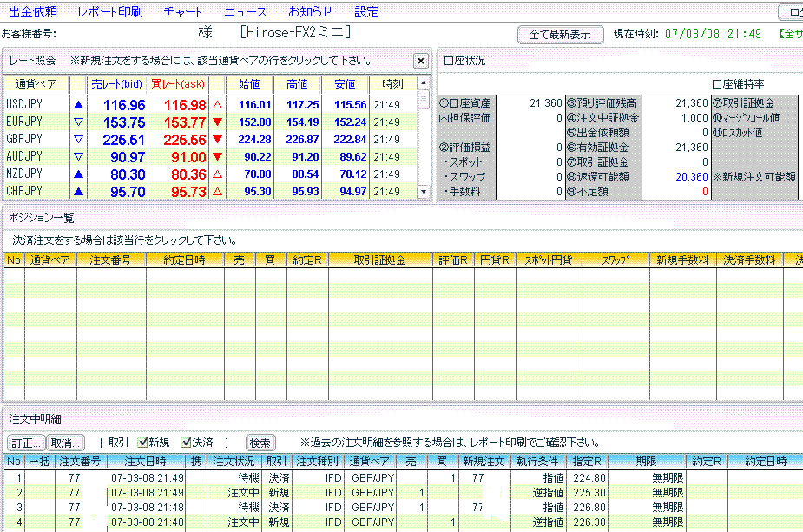The height and width of the screenshot is (532, 803).
Task: Click the 買レート(ask) column header
Action: 178,84
